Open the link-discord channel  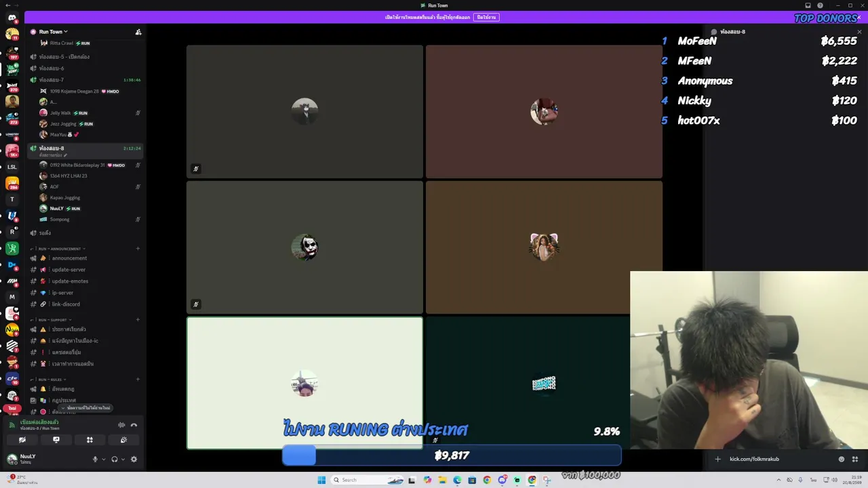tap(85, 304)
